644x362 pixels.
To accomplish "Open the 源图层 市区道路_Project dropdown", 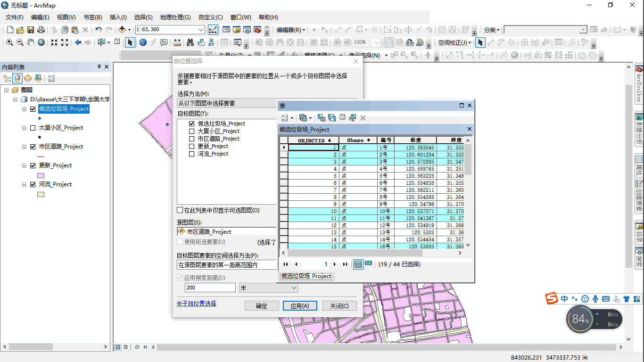I will click(x=227, y=231).
